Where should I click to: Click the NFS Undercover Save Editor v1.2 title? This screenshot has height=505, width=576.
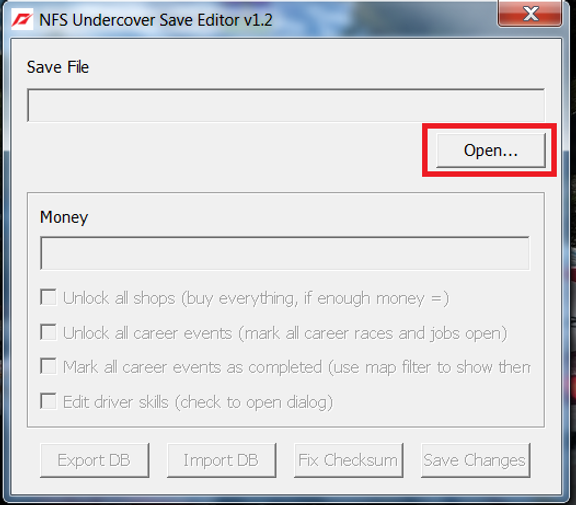[156, 20]
